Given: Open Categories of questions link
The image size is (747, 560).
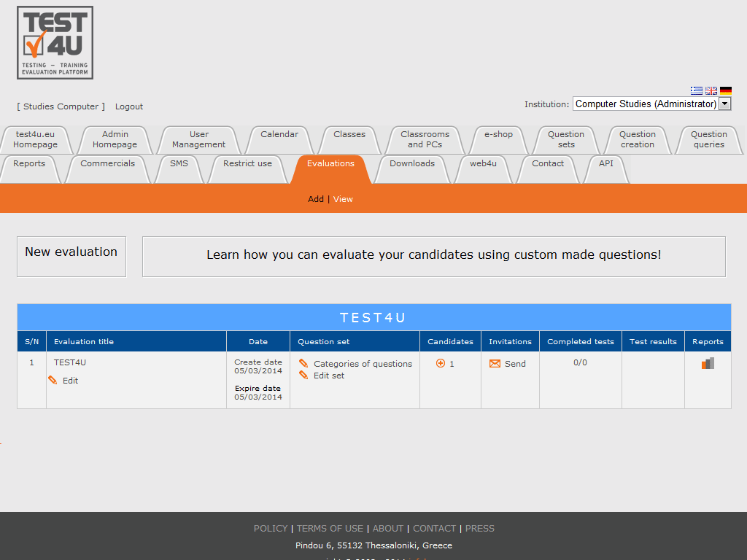Looking at the screenshot, I should click(363, 364).
